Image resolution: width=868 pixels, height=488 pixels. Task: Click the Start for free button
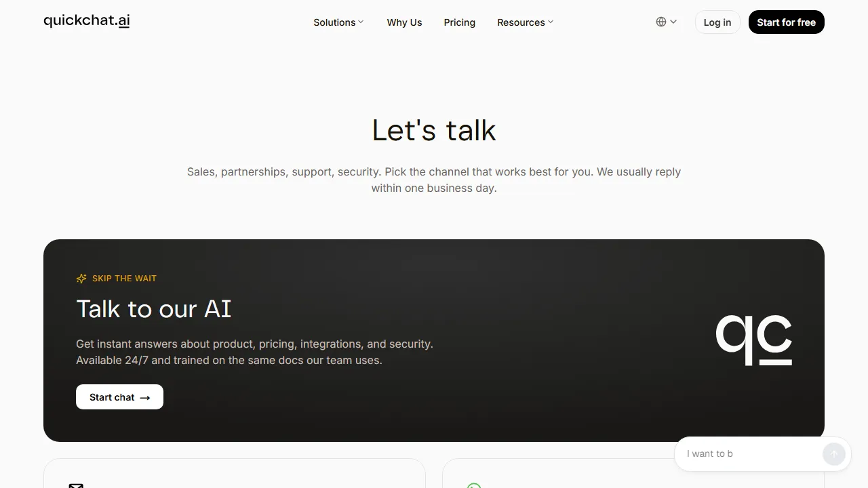(786, 22)
